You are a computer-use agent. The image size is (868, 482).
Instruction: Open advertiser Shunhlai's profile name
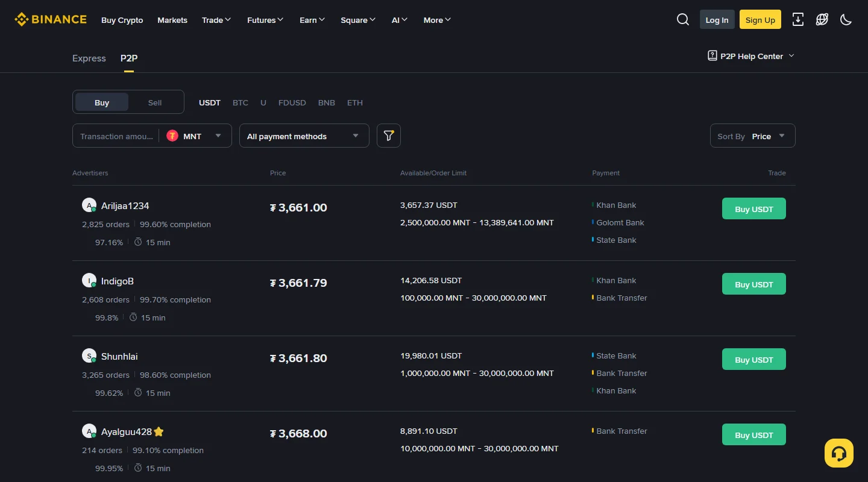tap(119, 356)
